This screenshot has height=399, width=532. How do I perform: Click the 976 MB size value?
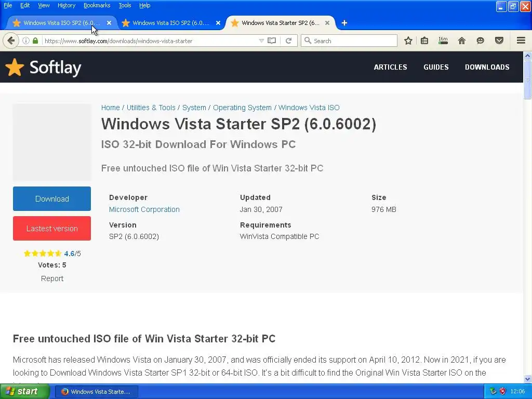point(384,209)
